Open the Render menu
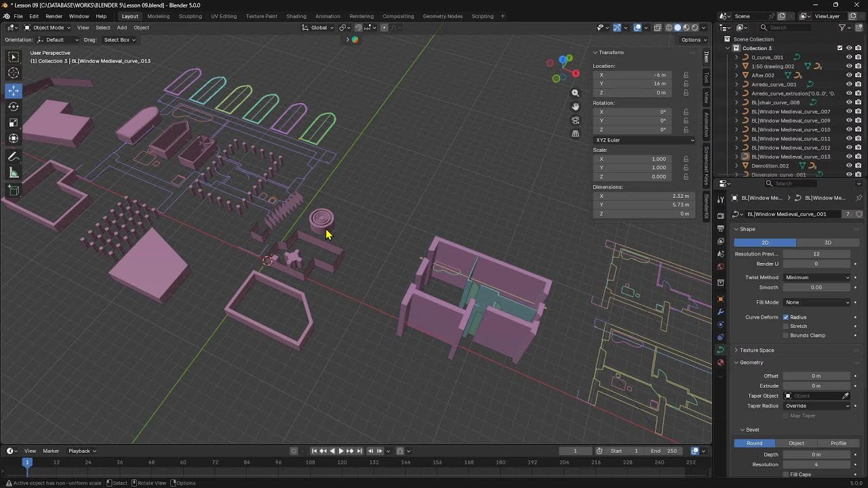This screenshot has height=488, width=868. (x=54, y=16)
